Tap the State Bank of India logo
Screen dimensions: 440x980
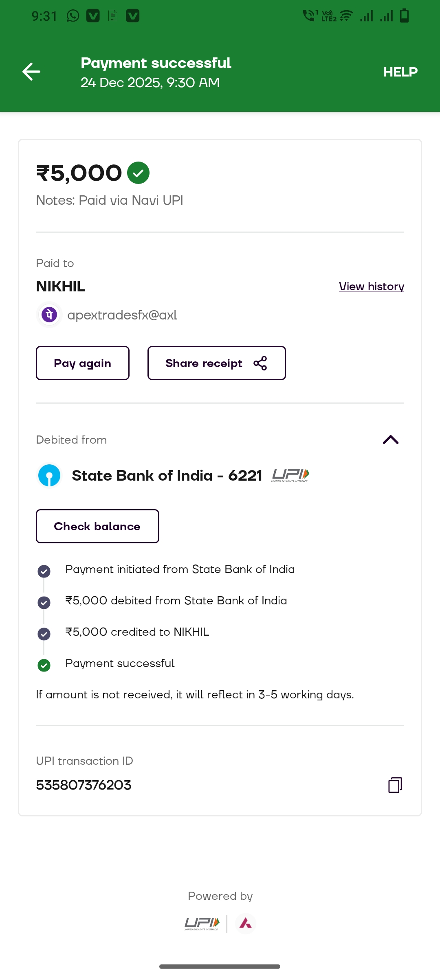click(49, 475)
